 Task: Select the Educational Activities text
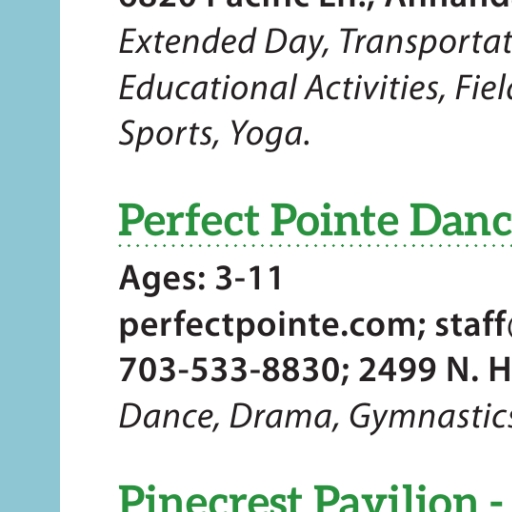(x=279, y=88)
